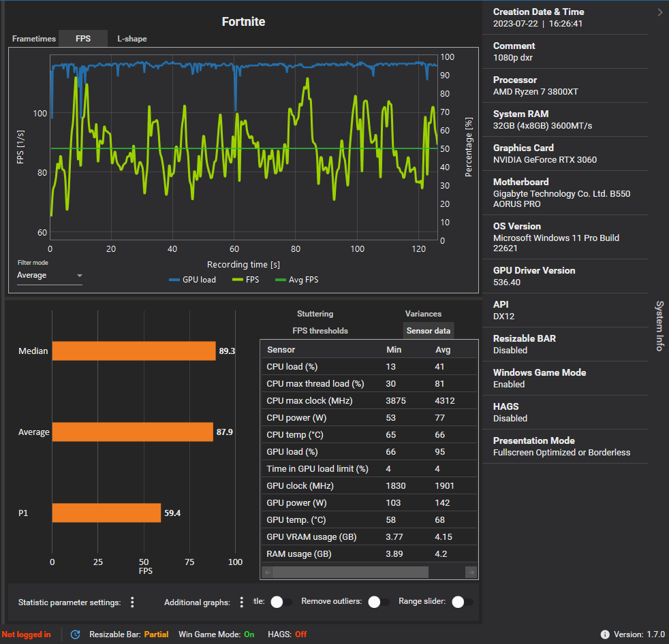Collapse the System Info panel chevron
Screen dimensions: 669x644
pyautogui.click(x=659, y=12)
